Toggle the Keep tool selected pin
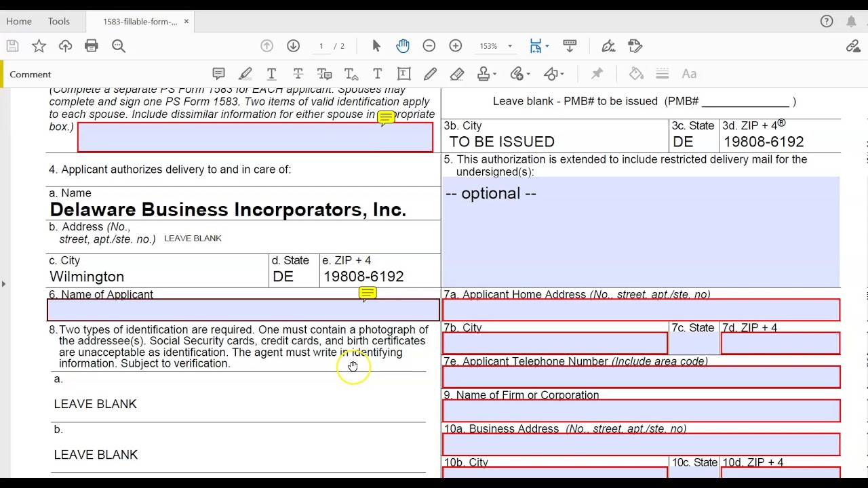This screenshot has width=868, height=488. point(597,74)
